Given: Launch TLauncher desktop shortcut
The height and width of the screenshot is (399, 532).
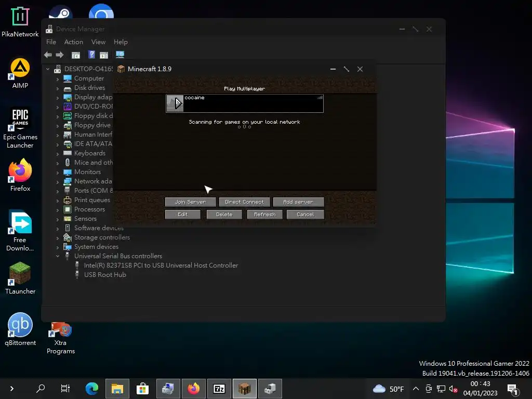Looking at the screenshot, I should (20, 278).
